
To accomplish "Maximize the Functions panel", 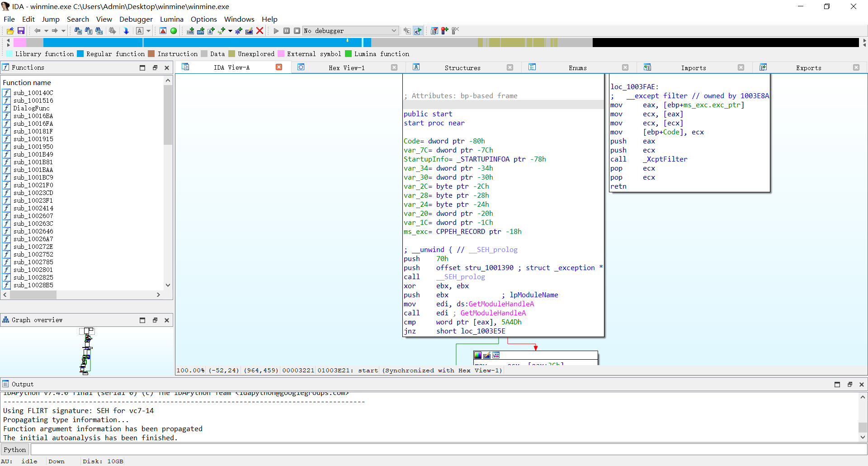I will 142,67.
